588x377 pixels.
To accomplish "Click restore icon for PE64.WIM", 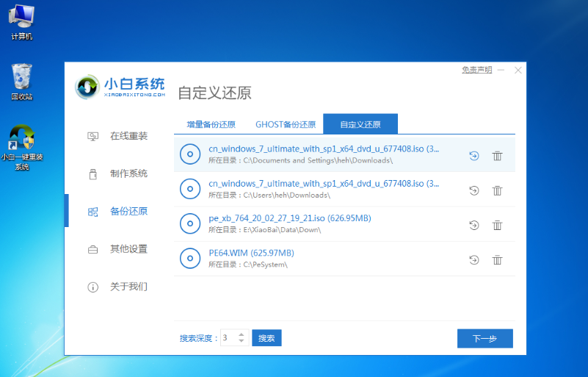I will (474, 259).
